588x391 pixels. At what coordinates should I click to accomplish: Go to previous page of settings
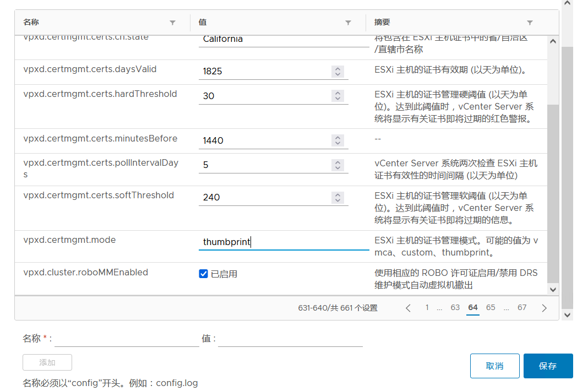coord(408,308)
